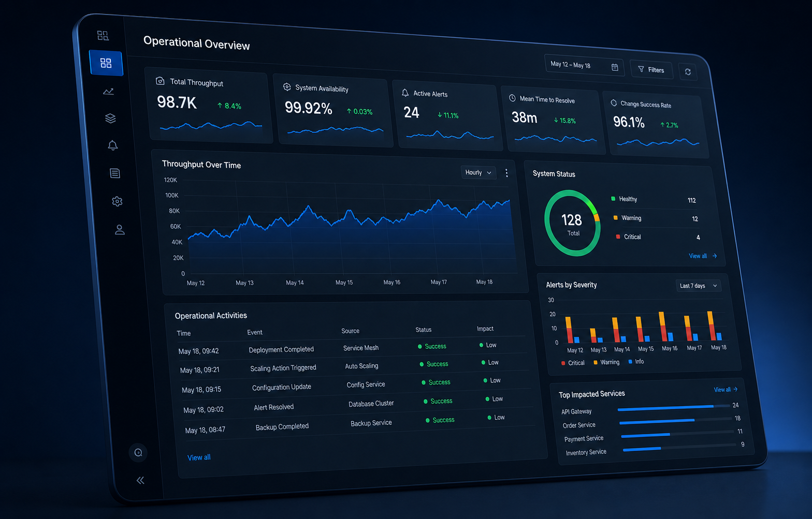Select the Deployment Completed event
The width and height of the screenshot is (812, 519).
coord(281,350)
